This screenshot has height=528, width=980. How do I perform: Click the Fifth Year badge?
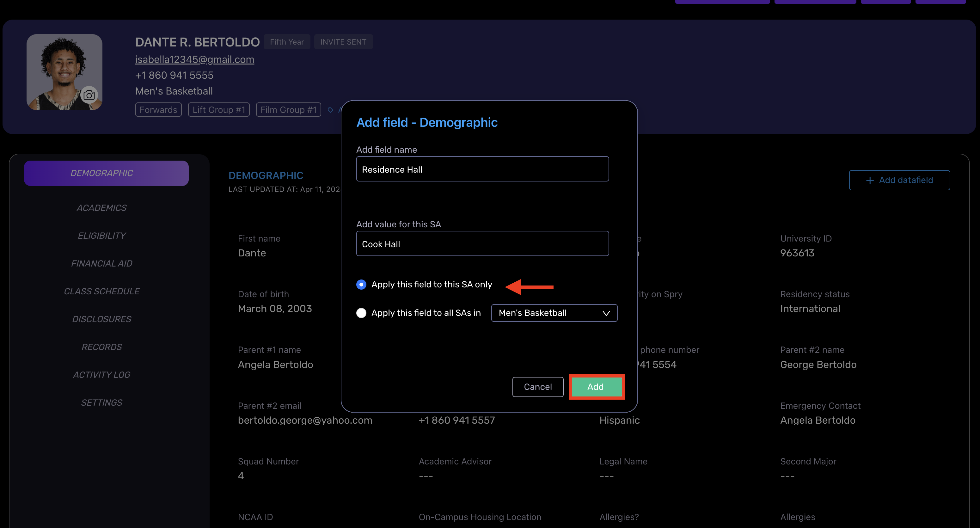tap(287, 42)
